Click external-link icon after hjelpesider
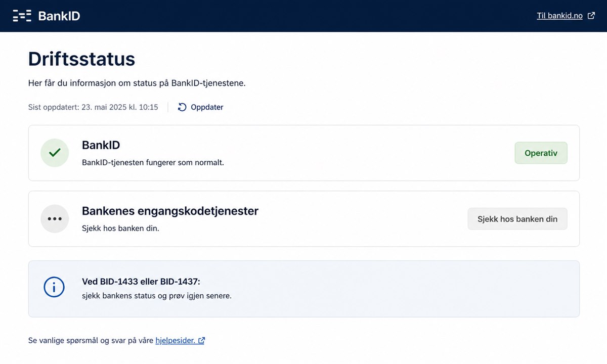Image resolution: width=607 pixels, height=364 pixels. 201,341
